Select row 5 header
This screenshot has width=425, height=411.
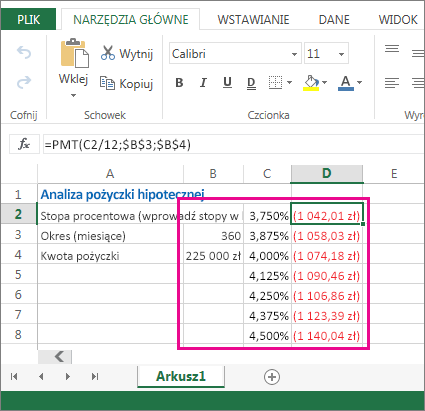click(x=18, y=274)
